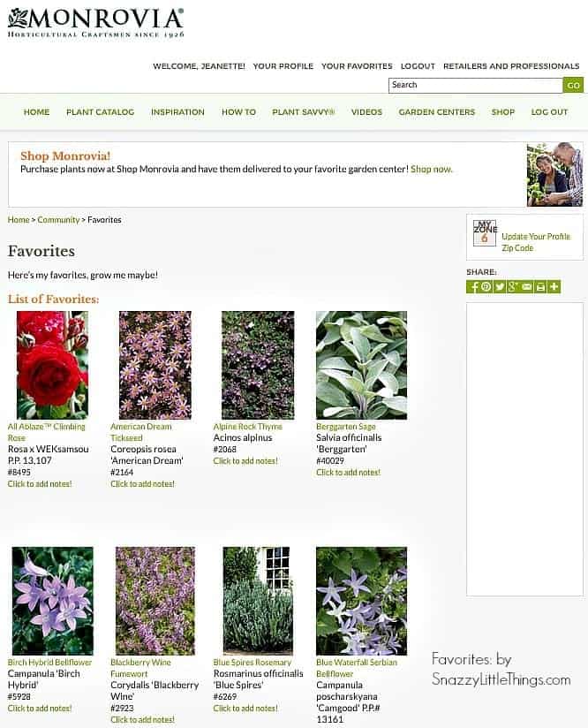Open the red climbing rose thumbnail
This screenshot has height=728, width=588.
tap(52, 365)
